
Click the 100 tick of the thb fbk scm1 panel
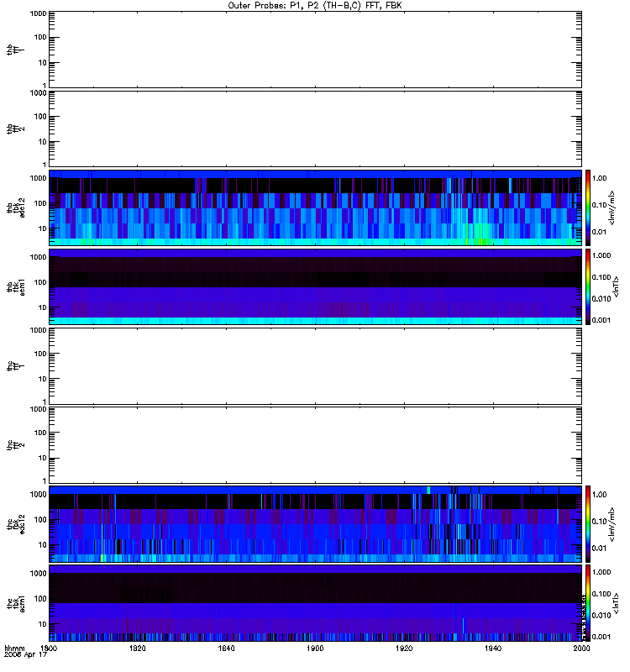click(x=39, y=282)
